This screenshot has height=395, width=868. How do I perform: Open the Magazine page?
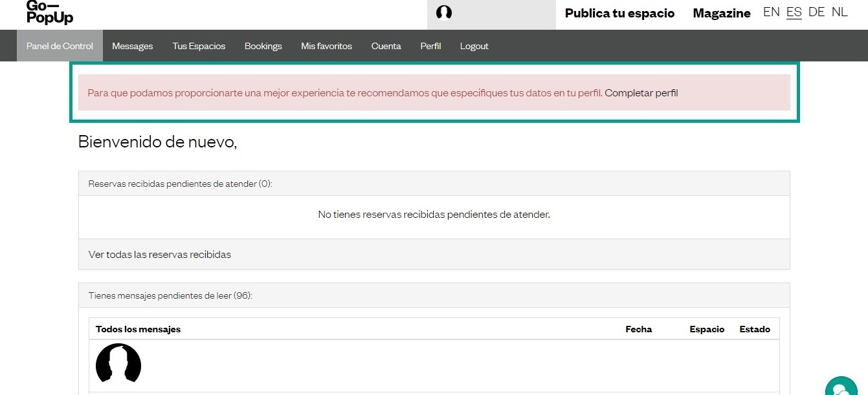722,13
